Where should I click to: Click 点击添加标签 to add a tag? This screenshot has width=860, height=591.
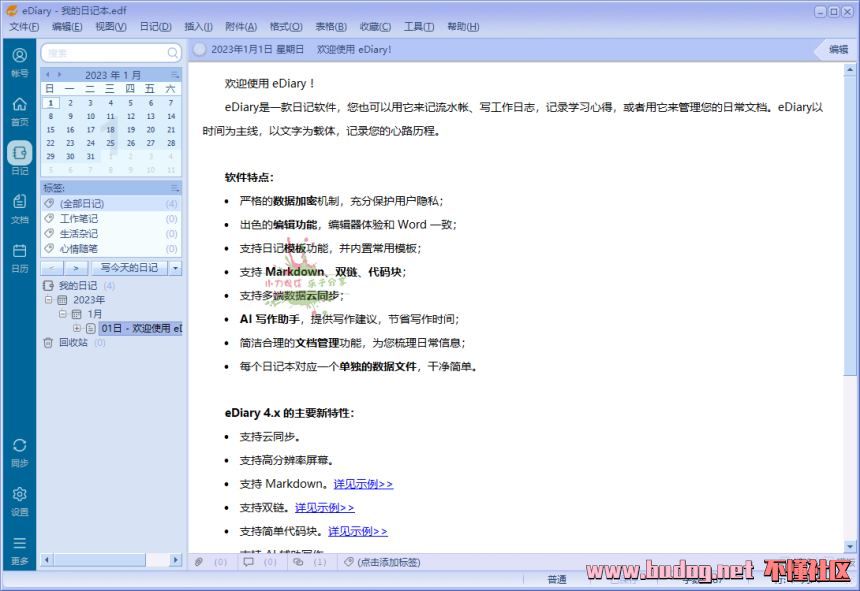click(389, 562)
